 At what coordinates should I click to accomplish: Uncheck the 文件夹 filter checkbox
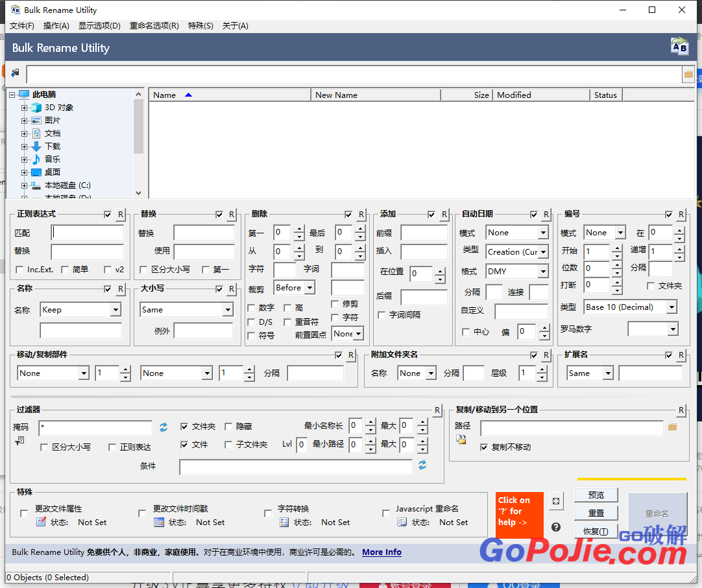pos(184,427)
